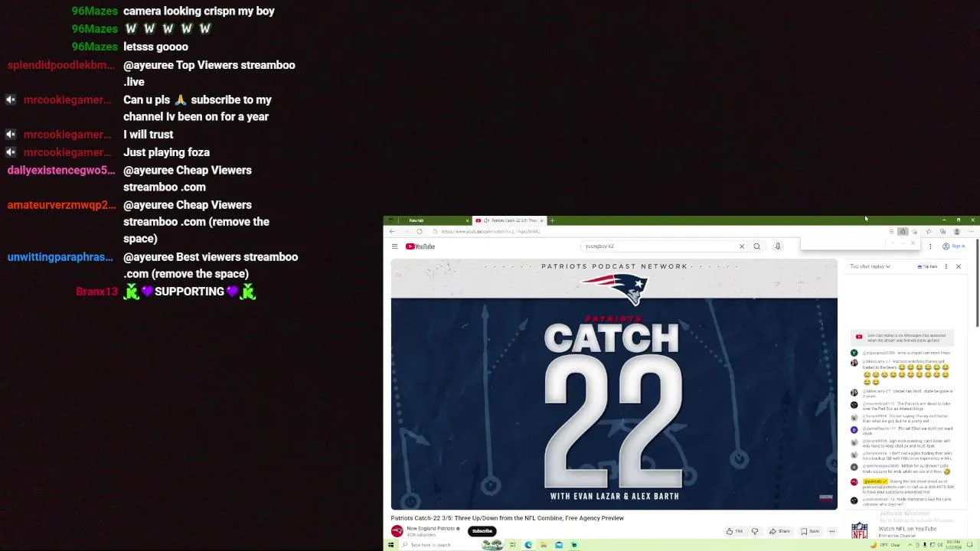Click the 'camera looking crispn my boy' message
The height and width of the screenshot is (551, 980).
click(x=199, y=11)
